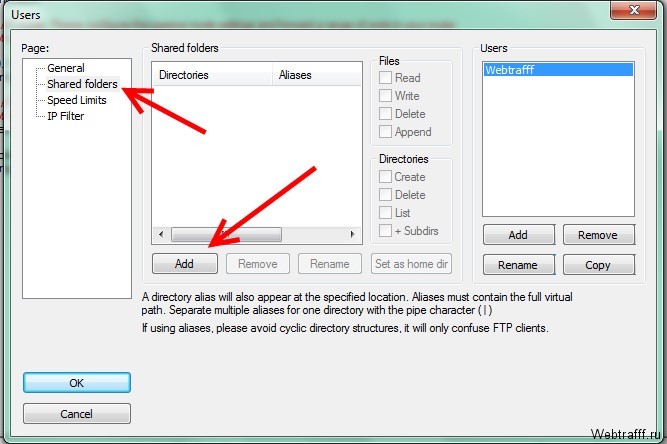
Task: Add a new user in Users panel
Action: pos(519,235)
